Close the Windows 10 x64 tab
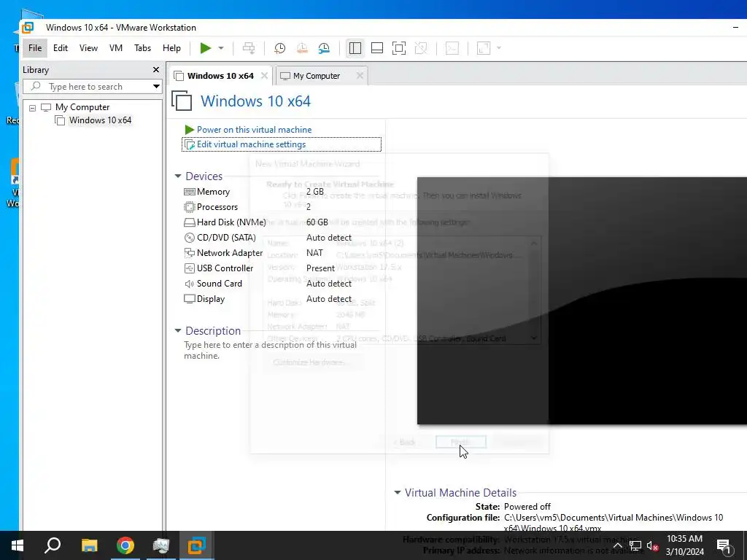The width and height of the screenshot is (747, 560). coord(264,76)
